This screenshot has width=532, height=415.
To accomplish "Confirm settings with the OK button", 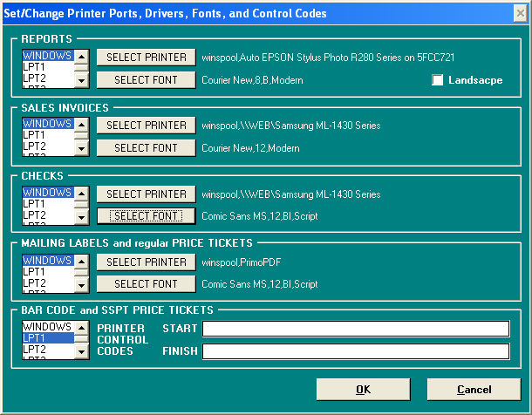I will pyautogui.click(x=363, y=390).
